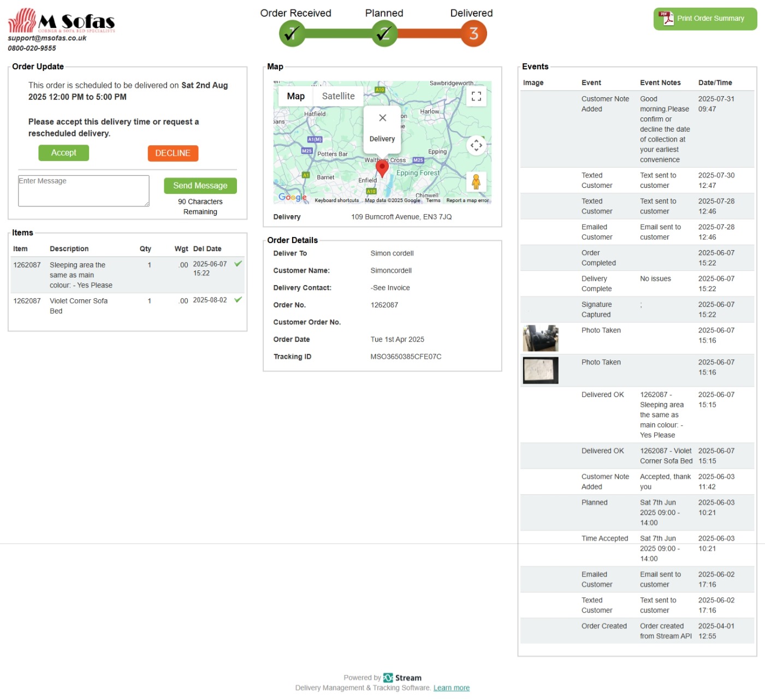Click the Street View pegman icon

(476, 182)
